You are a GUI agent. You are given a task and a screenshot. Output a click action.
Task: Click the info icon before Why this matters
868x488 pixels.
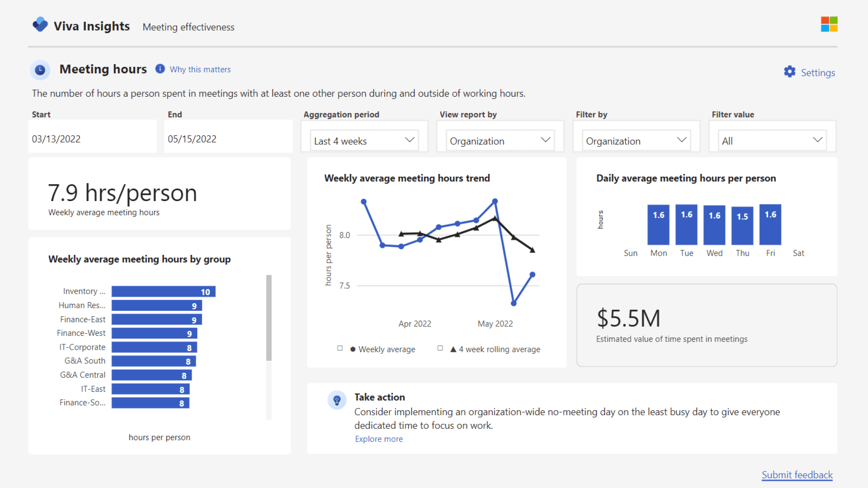pos(160,69)
